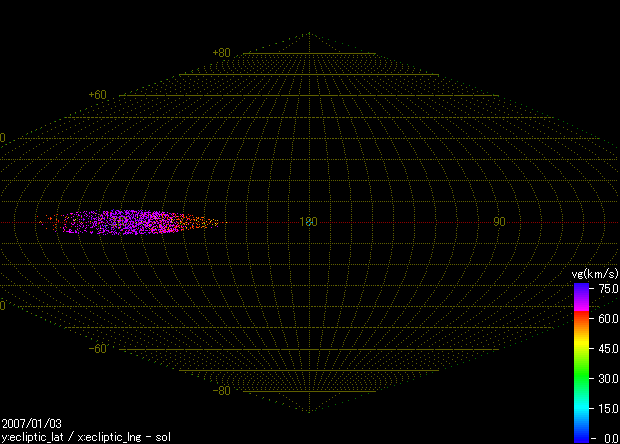Click the 30.0 color scale tick label
This screenshot has width=620, height=444.
[607, 378]
